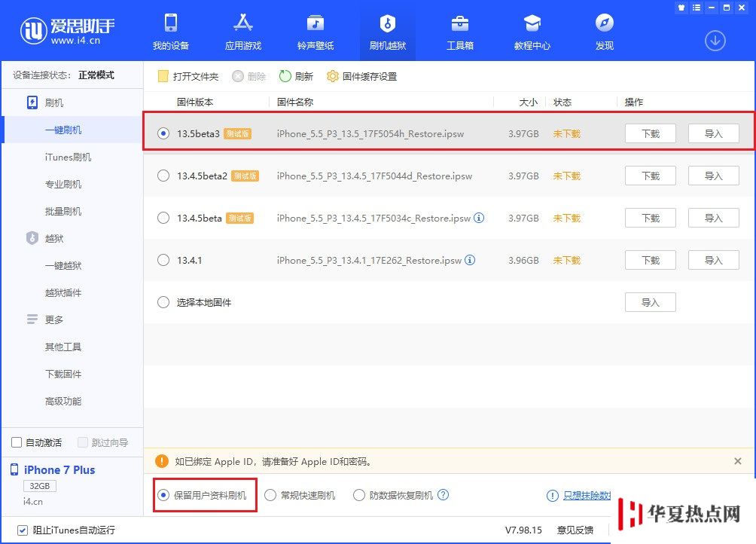Select 防数据恢复刷机 option
Screen dimensions: 756x544
(358, 495)
